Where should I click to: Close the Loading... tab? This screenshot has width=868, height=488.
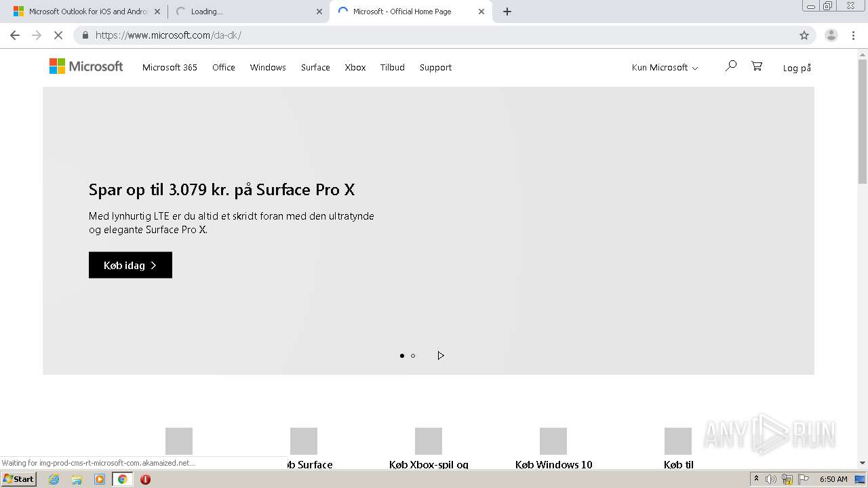point(319,12)
